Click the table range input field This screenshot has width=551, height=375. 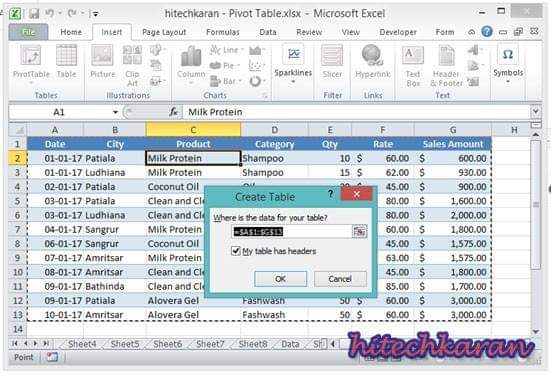pos(292,232)
